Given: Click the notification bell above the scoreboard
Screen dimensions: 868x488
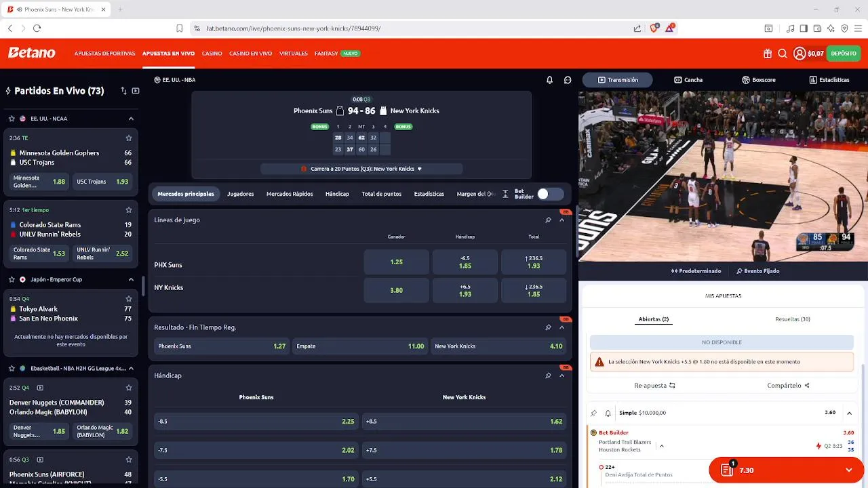Looking at the screenshot, I should coord(549,80).
